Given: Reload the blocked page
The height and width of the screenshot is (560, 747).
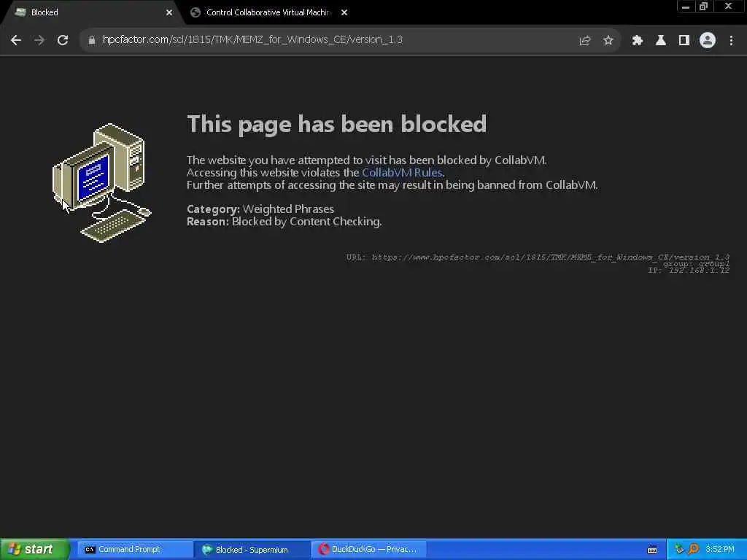Looking at the screenshot, I should click(63, 40).
